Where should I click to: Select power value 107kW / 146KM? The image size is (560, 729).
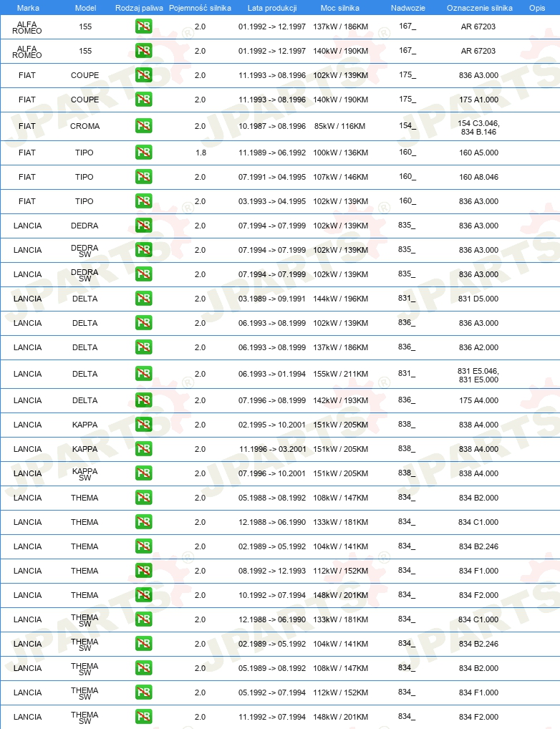[x=340, y=177]
